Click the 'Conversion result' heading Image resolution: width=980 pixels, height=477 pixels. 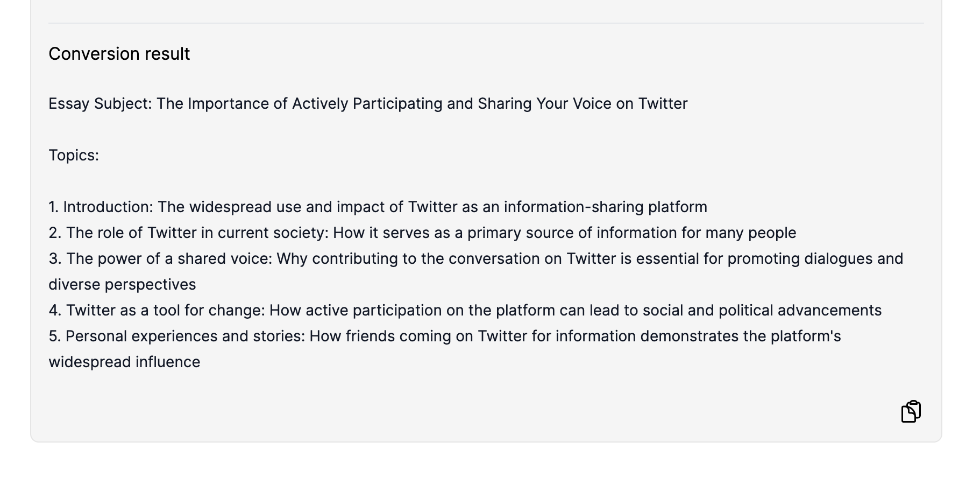point(119,54)
